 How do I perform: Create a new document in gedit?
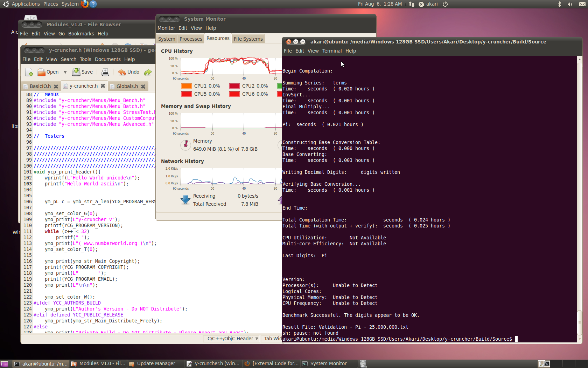point(29,72)
